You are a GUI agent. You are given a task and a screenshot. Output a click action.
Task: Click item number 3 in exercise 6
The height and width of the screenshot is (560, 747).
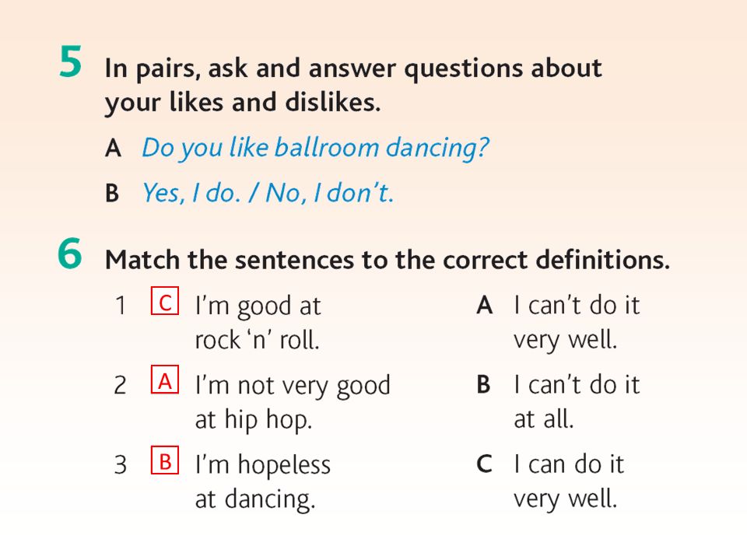point(120,465)
